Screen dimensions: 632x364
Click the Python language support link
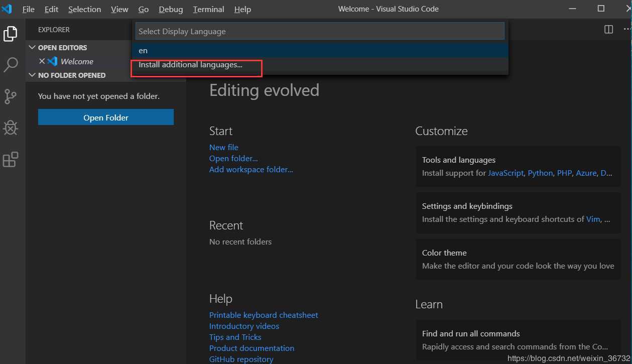pyautogui.click(x=540, y=173)
